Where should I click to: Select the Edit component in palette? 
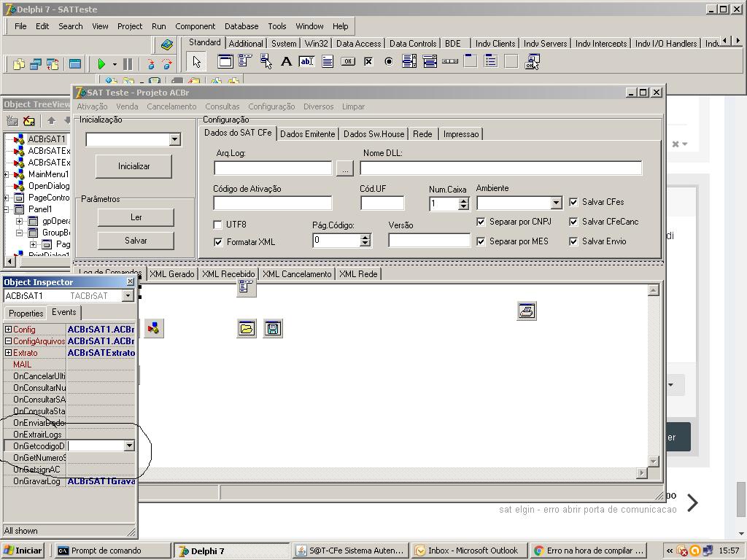click(307, 61)
